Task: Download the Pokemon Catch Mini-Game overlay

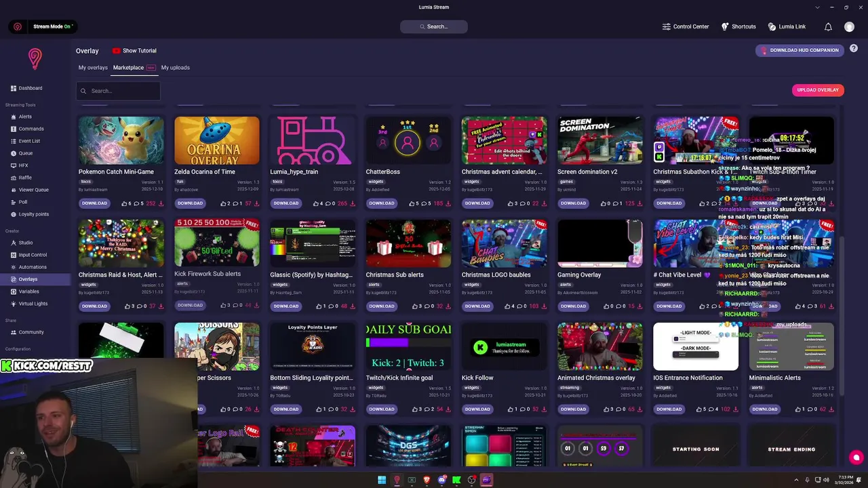Action: click(94, 203)
